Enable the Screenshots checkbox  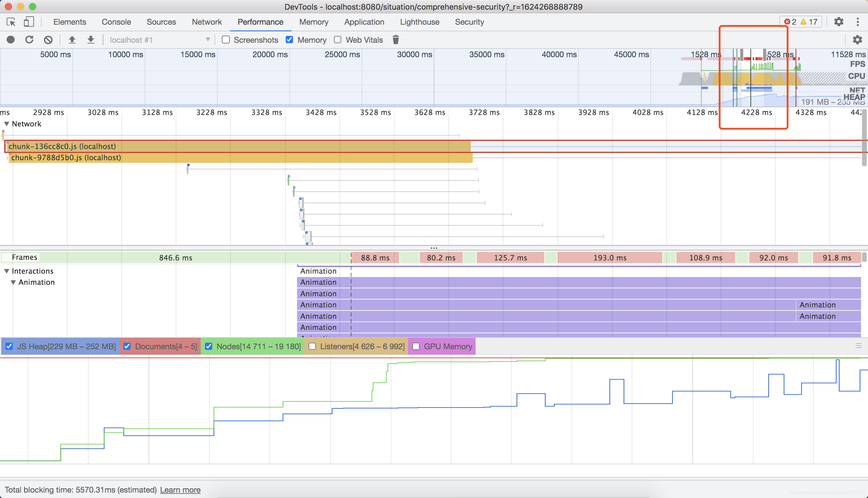tap(226, 40)
